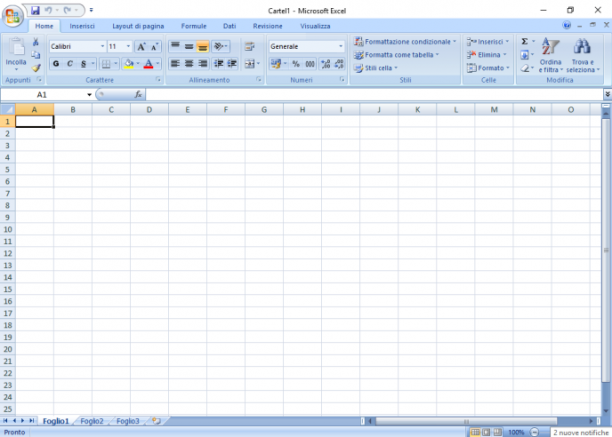Apply red font color to text
Screen dimensions: 612x437
(148, 64)
